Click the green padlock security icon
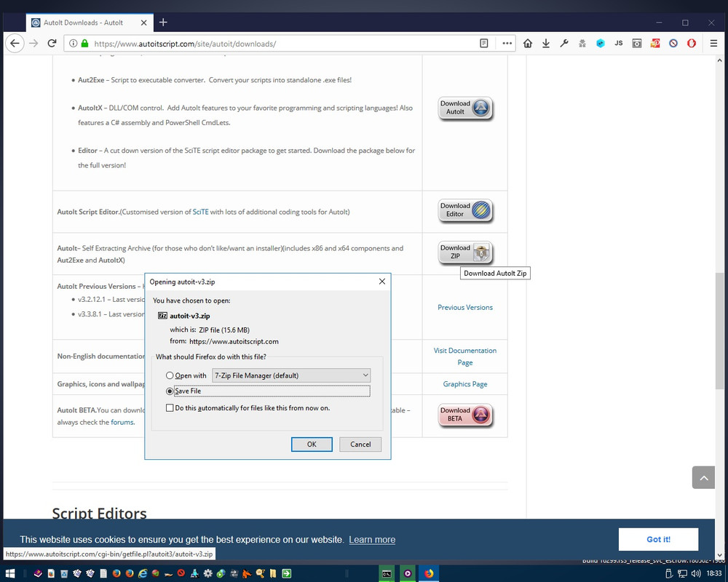 coord(84,44)
